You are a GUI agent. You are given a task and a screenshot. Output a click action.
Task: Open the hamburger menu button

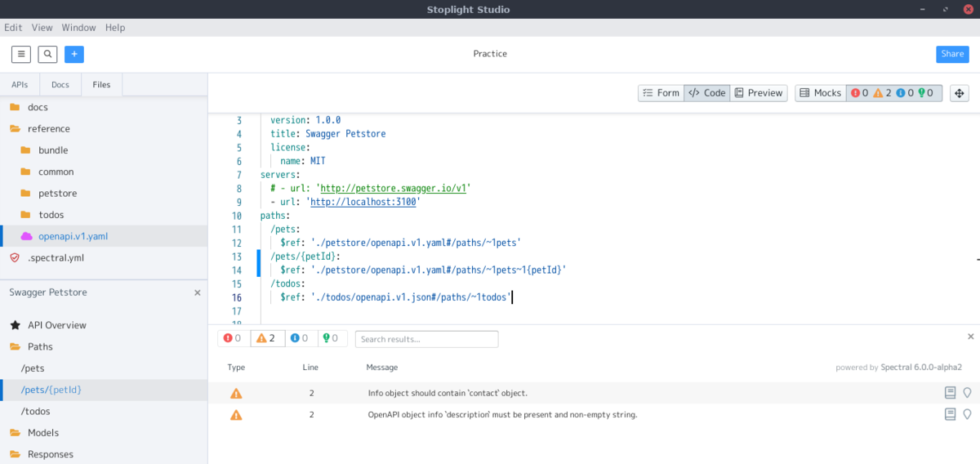coord(21,54)
